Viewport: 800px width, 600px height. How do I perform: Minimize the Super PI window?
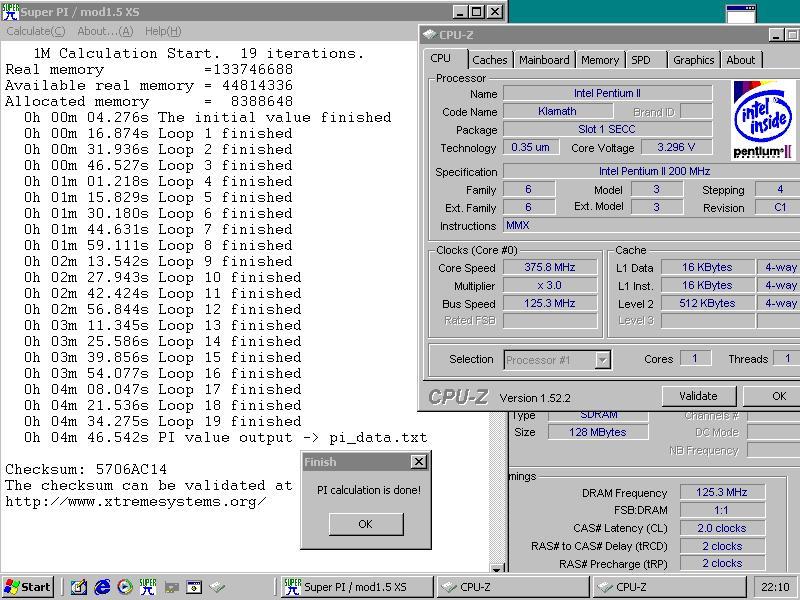[460, 11]
